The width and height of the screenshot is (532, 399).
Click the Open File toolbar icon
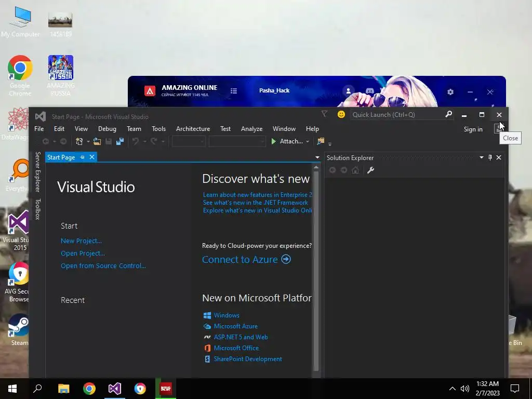(97, 141)
